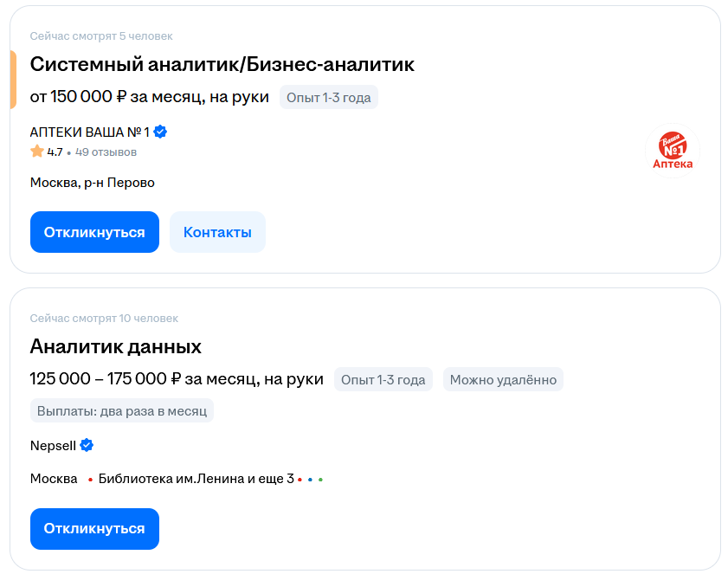Viewport: 728px width, 574px height.
Task: Toggle the Можно удалённо tag
Action: coord(503,379)
